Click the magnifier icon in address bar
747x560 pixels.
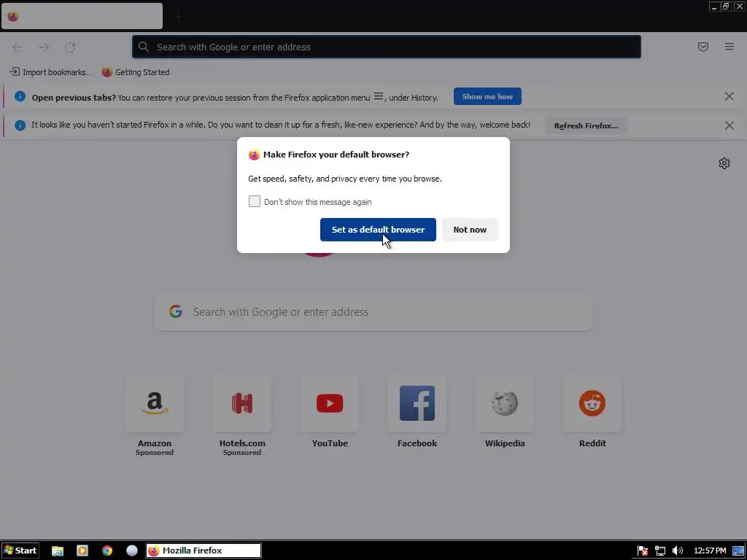point(144,47)
